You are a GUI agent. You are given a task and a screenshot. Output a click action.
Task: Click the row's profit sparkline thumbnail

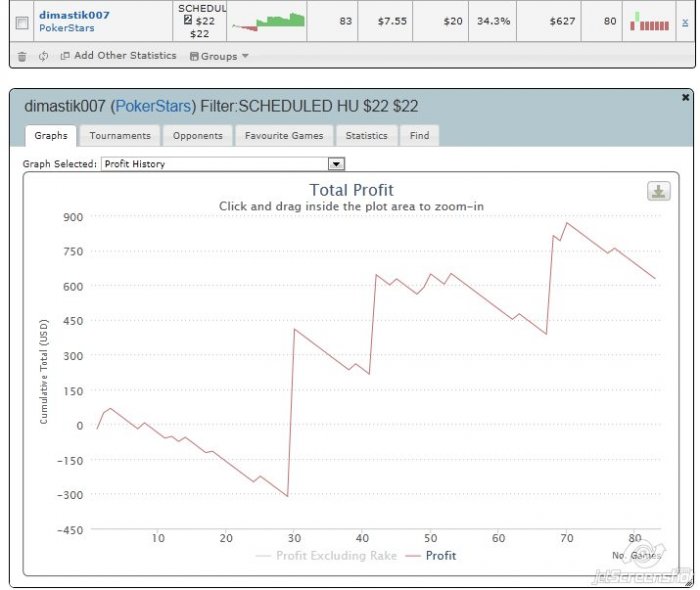(x=268, y=22)
